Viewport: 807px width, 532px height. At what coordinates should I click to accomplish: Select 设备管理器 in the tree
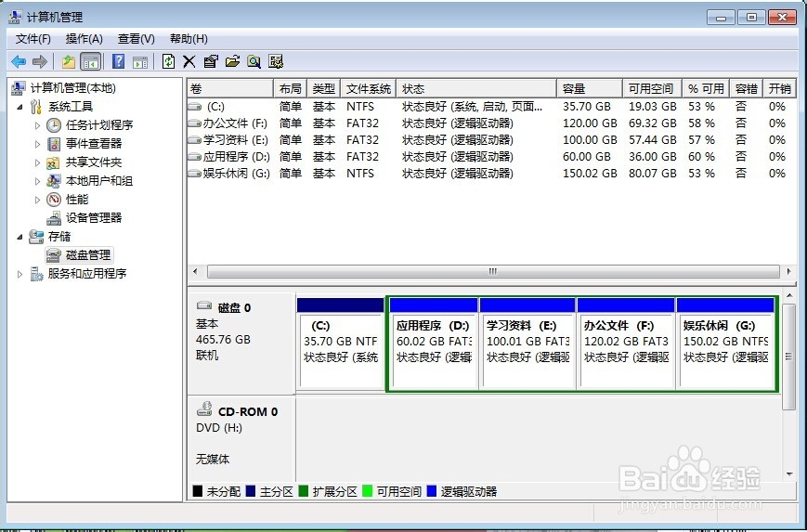[x=94, y=217]
